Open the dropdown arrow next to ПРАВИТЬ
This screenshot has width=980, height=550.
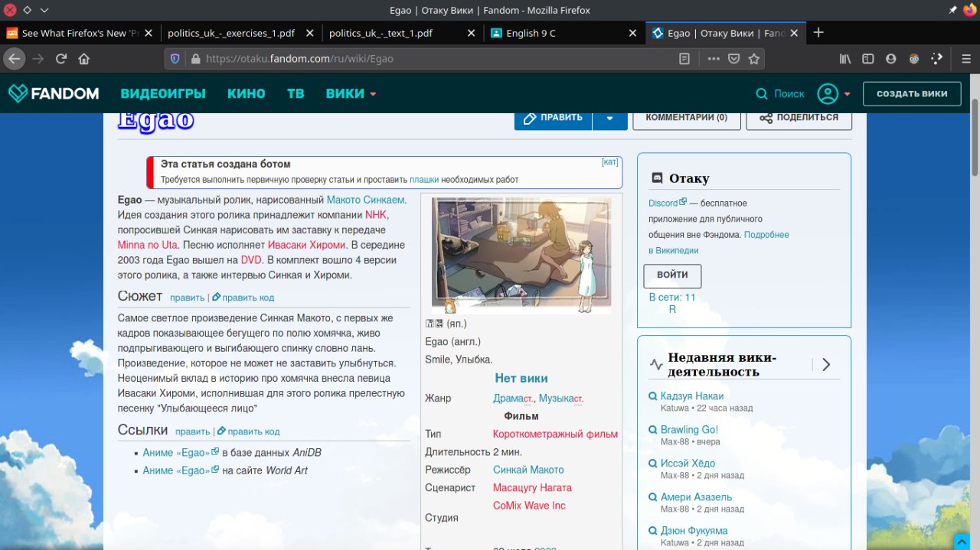(609, 118)
